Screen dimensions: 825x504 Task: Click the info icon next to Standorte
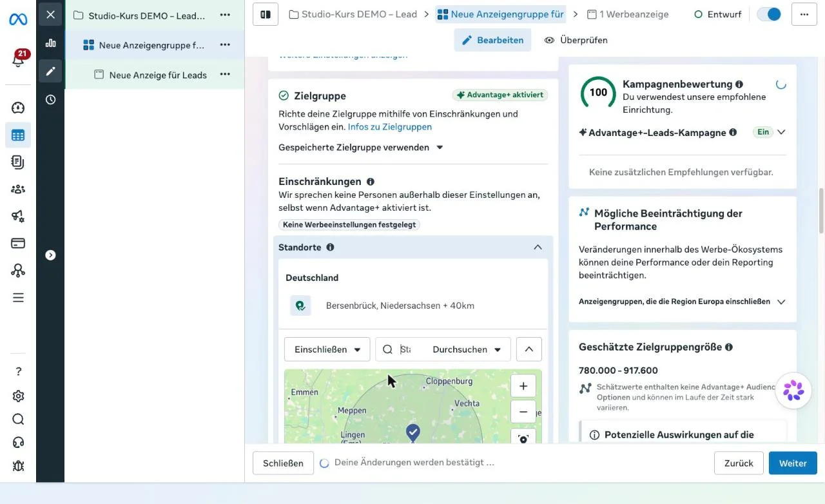click(331, 247)
